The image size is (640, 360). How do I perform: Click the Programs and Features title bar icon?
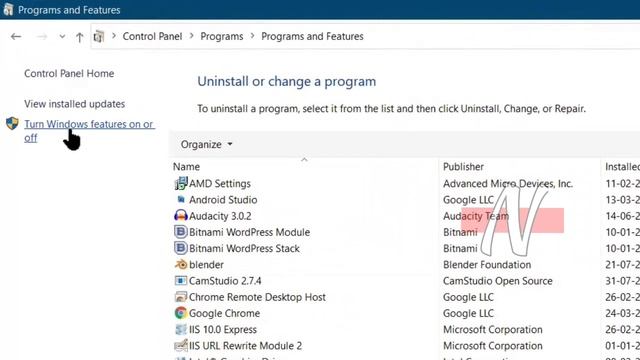coord(8,9)
